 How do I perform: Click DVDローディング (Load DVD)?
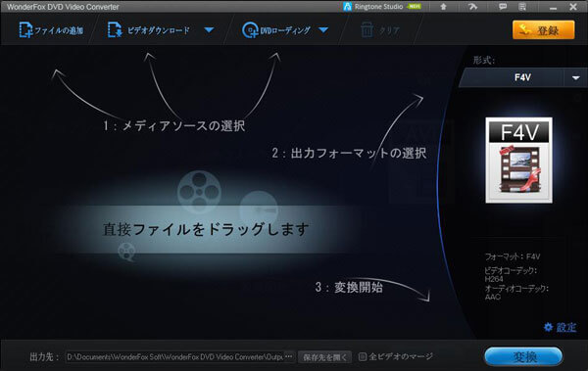pos(276,30)
